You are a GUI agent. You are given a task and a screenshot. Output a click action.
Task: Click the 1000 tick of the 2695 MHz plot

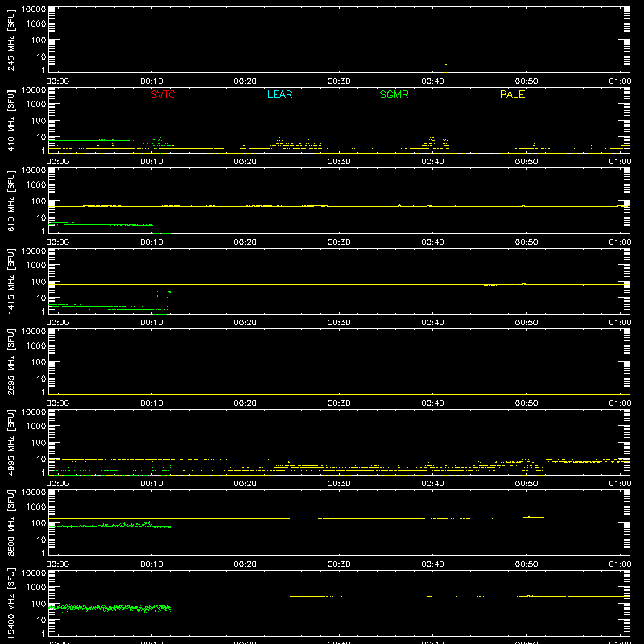pos(36,346)
